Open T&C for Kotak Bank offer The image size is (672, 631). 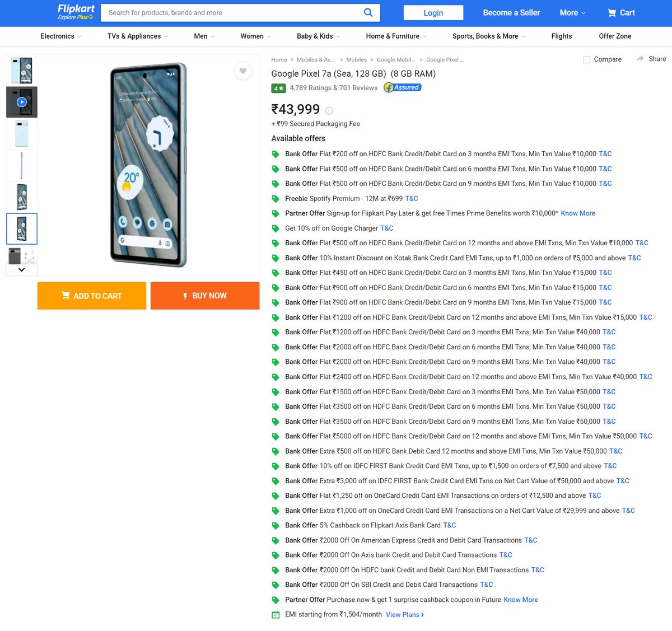coord(634,258)
